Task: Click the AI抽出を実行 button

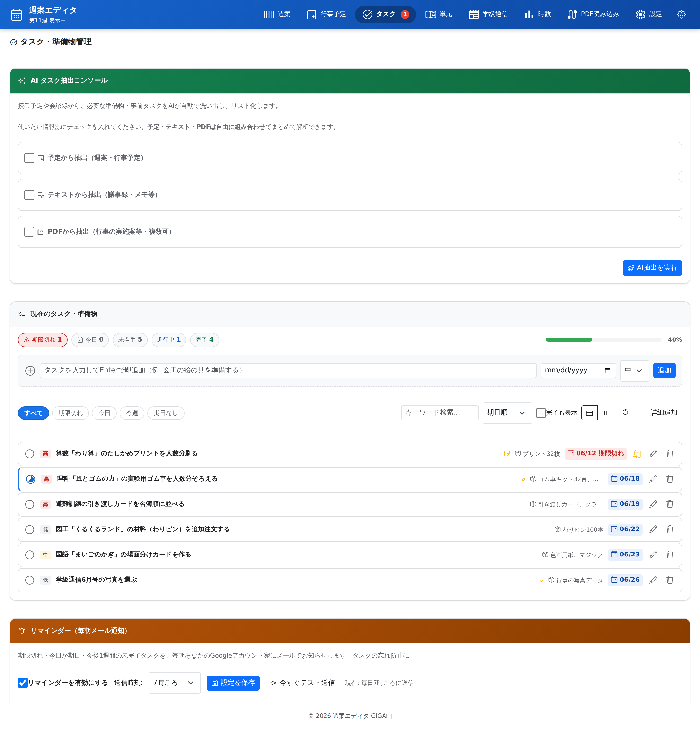Action: [652, 268]
